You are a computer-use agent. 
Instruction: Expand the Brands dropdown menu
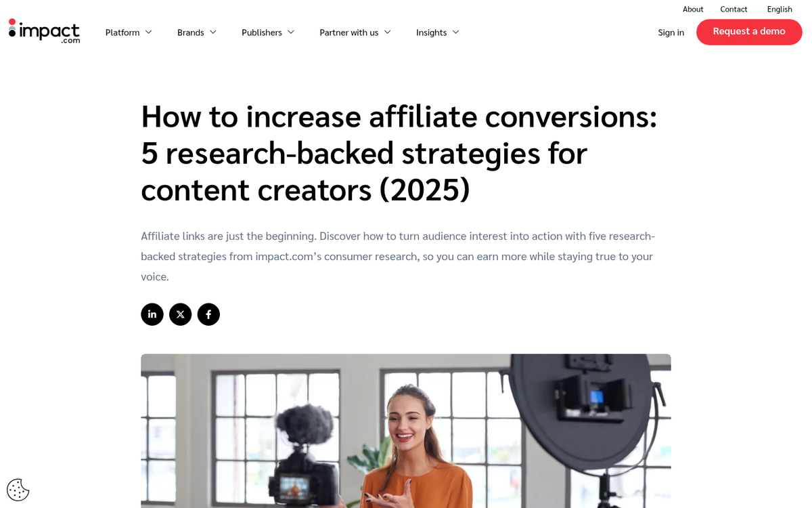(x=196, y=33)
